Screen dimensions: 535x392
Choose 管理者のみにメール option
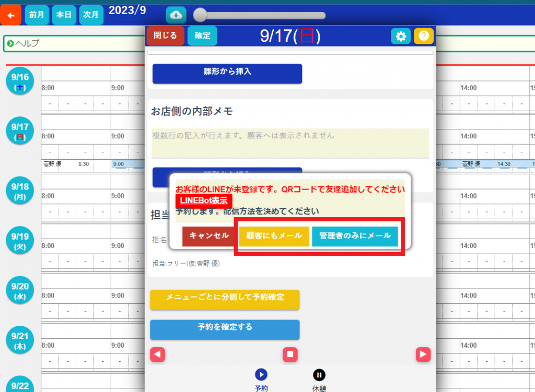pyautogui.click(x=355, y=236)
